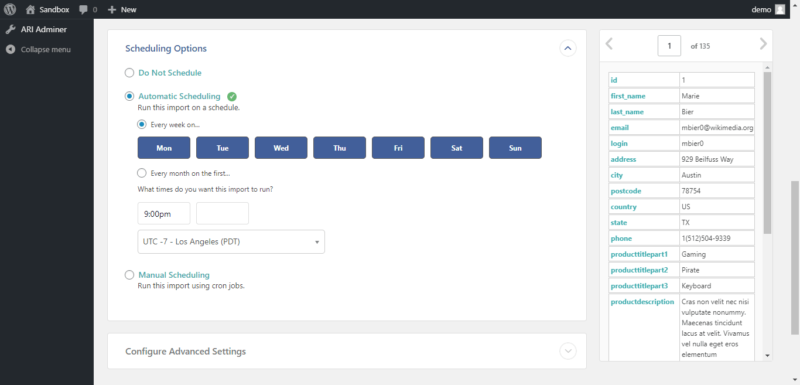Click the mbier0@wikimedia.org value
800x385 pixels.
[x=717, y=127]
